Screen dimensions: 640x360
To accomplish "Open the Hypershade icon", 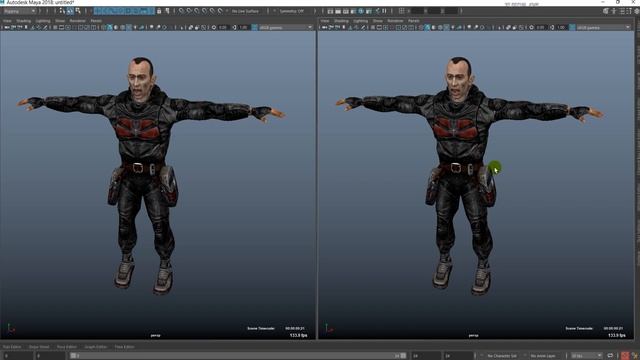I will (x=361, y=11).
